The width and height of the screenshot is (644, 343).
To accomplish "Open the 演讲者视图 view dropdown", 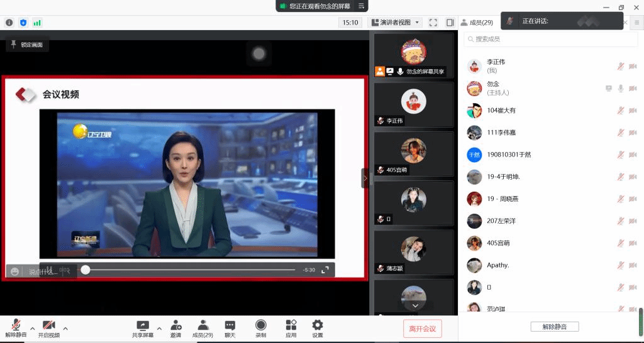I will (x=395, y=23).
